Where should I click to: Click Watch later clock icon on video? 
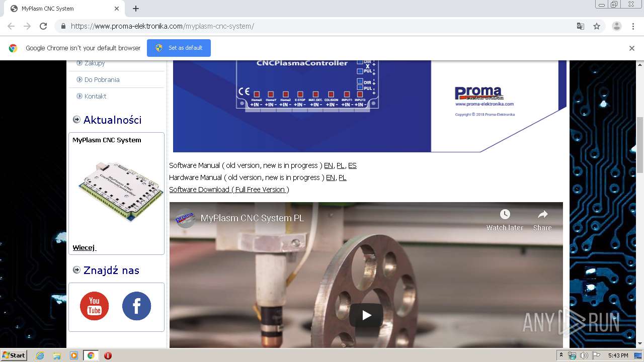505,215
